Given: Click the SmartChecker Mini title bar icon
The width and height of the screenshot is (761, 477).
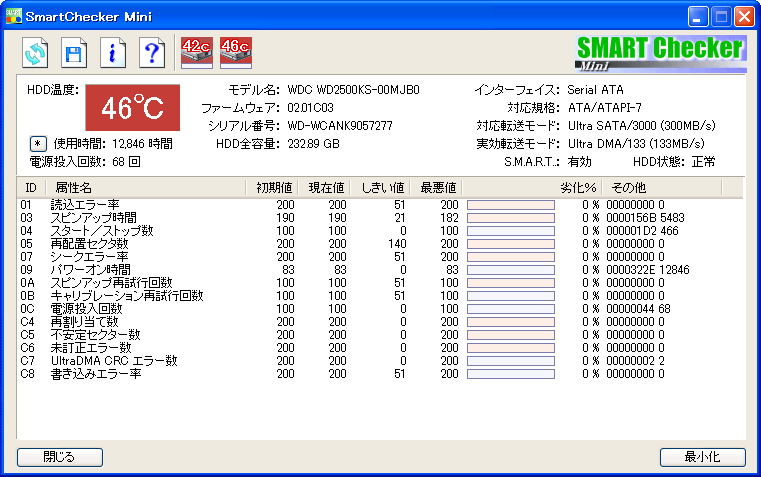Looking at the screenshot, I should pos(14,16).
